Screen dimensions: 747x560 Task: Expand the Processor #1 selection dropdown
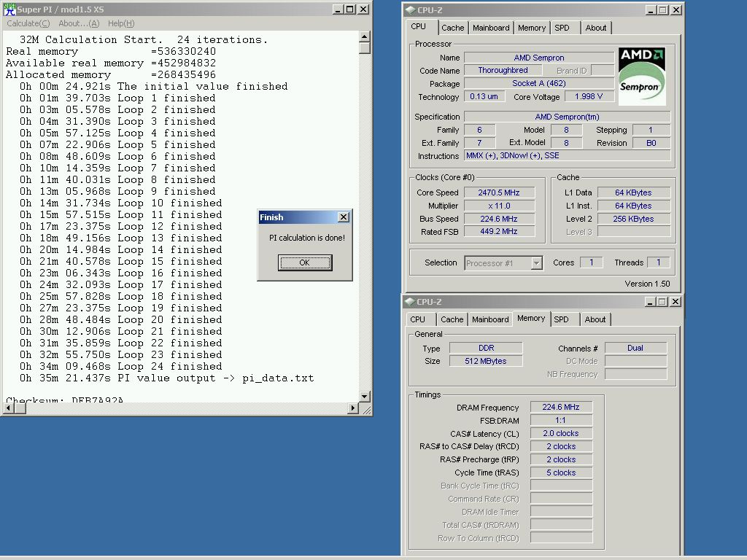point(537,262)
